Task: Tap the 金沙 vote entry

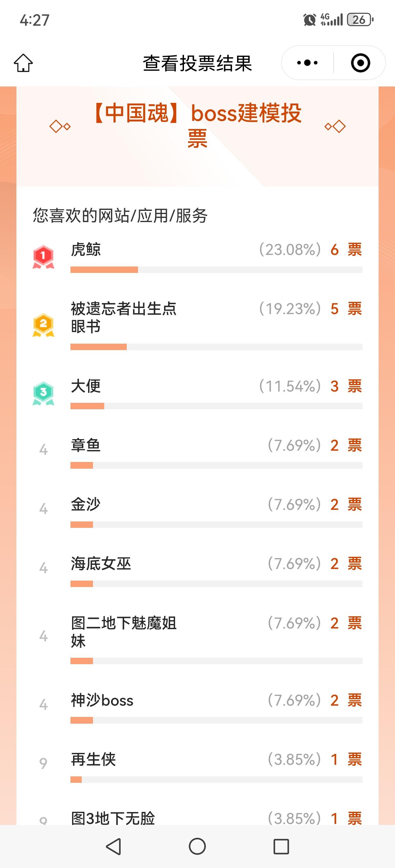Action: [86, 504]
